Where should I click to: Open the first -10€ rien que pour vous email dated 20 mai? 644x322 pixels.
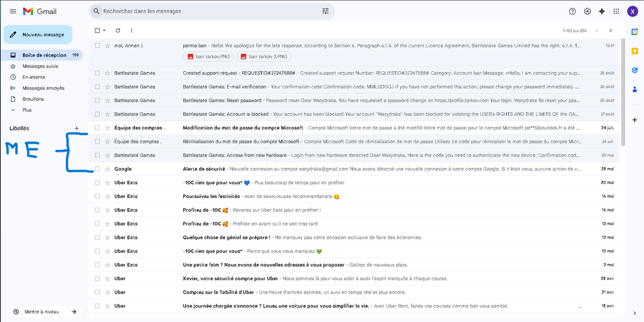[x=354, y=182]
